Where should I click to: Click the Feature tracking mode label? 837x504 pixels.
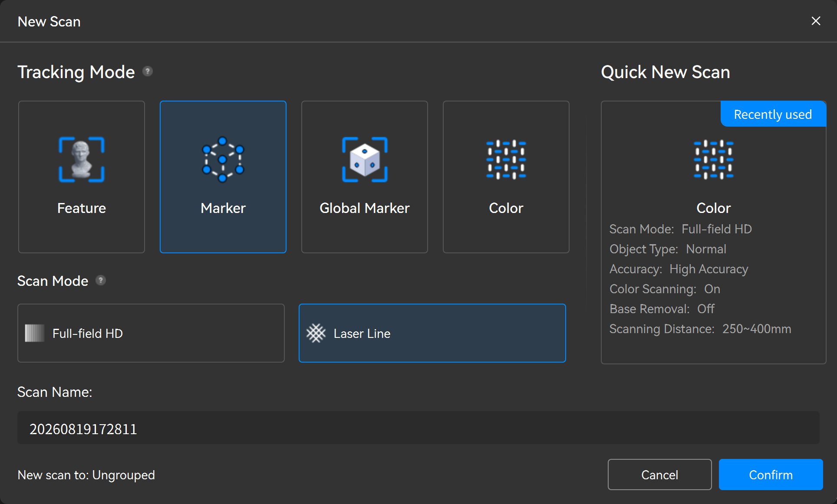pos(82,208)
